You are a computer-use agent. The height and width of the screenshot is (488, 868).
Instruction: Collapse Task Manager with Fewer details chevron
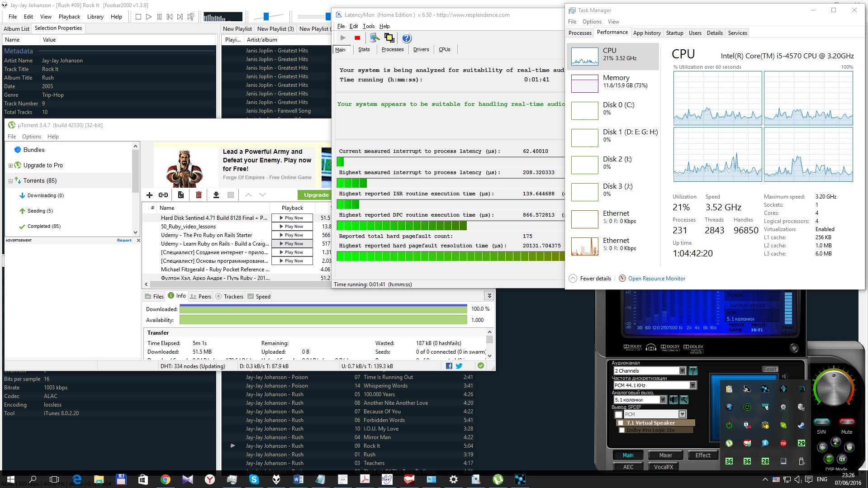pyautogui.click(x=573, y=279)
